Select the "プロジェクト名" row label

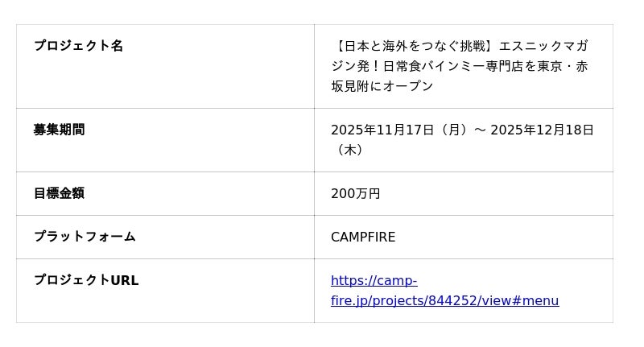click(78, 46)
